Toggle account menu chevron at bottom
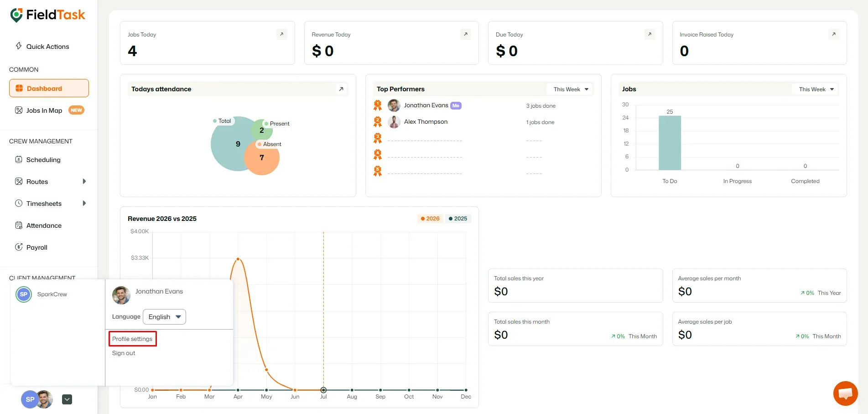This screenshot has width=868, height=414. coord(67,399)
